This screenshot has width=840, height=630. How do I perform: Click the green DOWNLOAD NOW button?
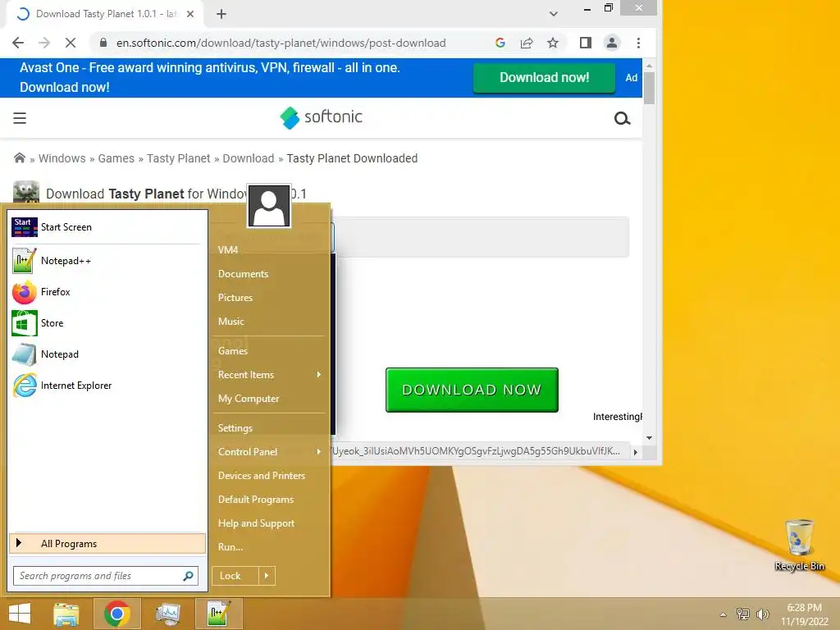[x=472, y=390]
